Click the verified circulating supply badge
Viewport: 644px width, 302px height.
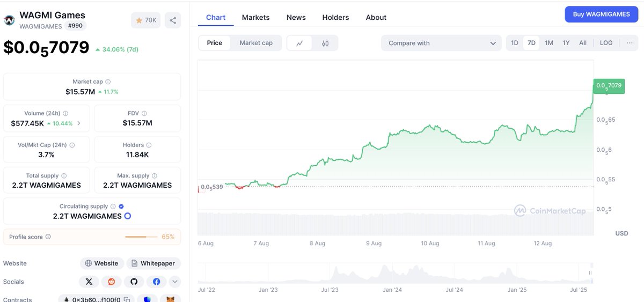[121, 207]
